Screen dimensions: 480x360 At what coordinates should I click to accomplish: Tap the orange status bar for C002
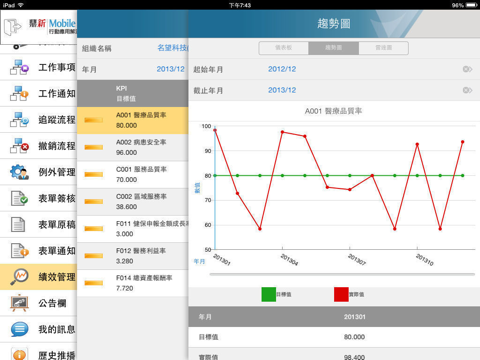pos(94,201)
